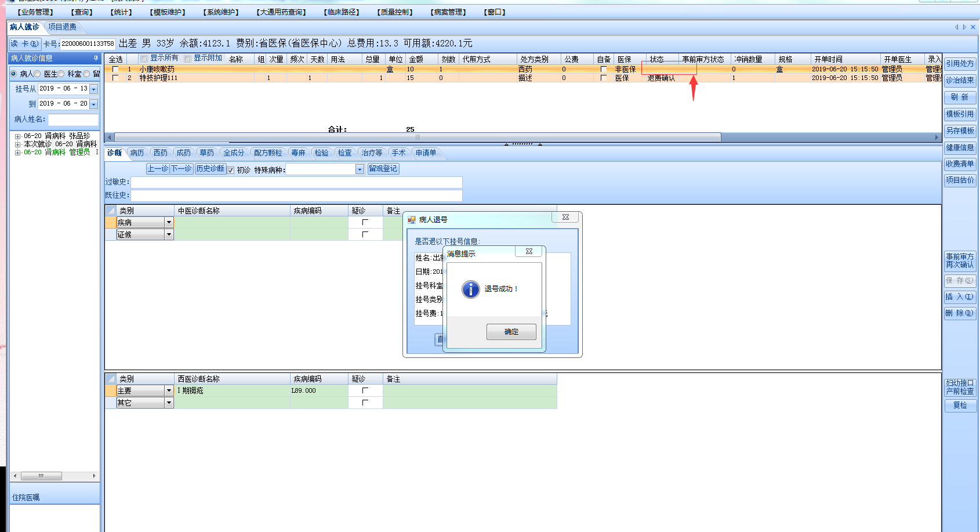This screenshot has width=980, height=532.
Task: Tick the 显示所有 checkbox
Action: [144, 59]
